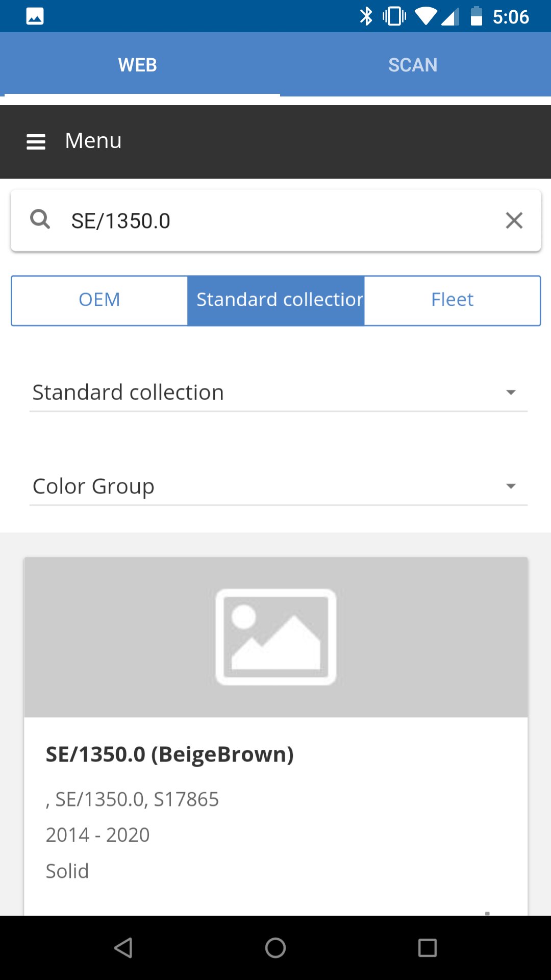The image size is (551, 980).
Task: Tap the picture notification icon in status bar
Action: (x=35, y=16)
